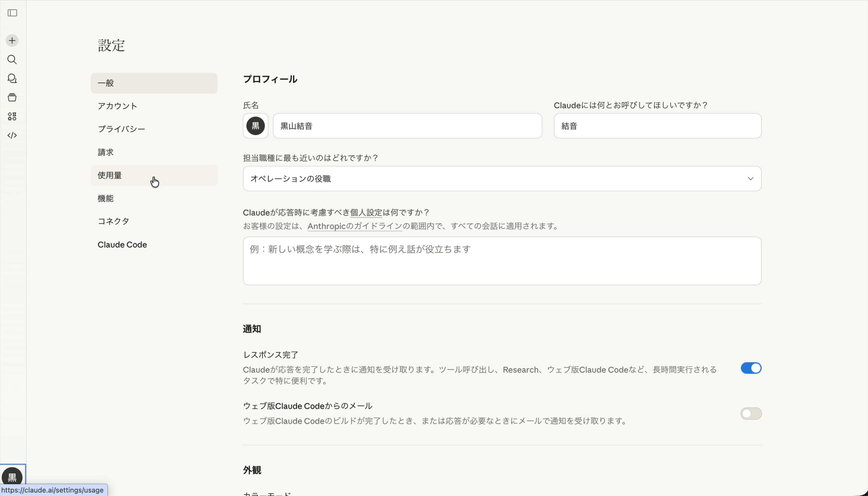868x496 pixels.
Task: Open the projects icon in the sidebar
Action: (x=12, y=97)
